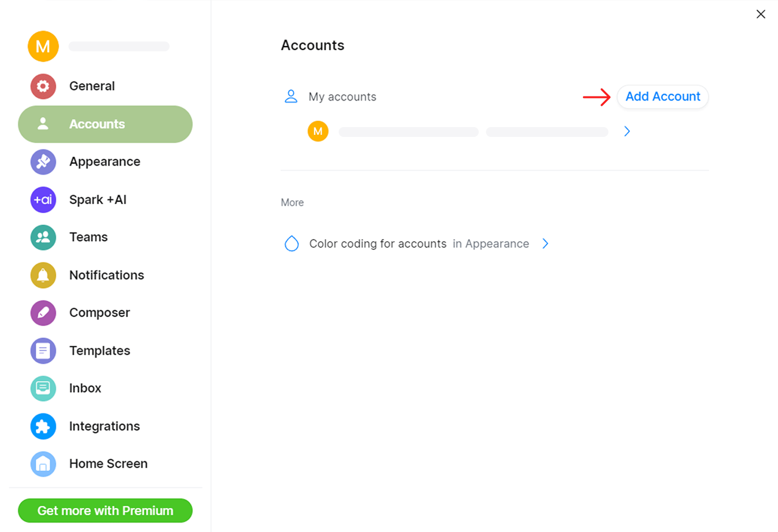Open Teams using the people icon
This screenshot has height=532, width=778.
point(43,237)
